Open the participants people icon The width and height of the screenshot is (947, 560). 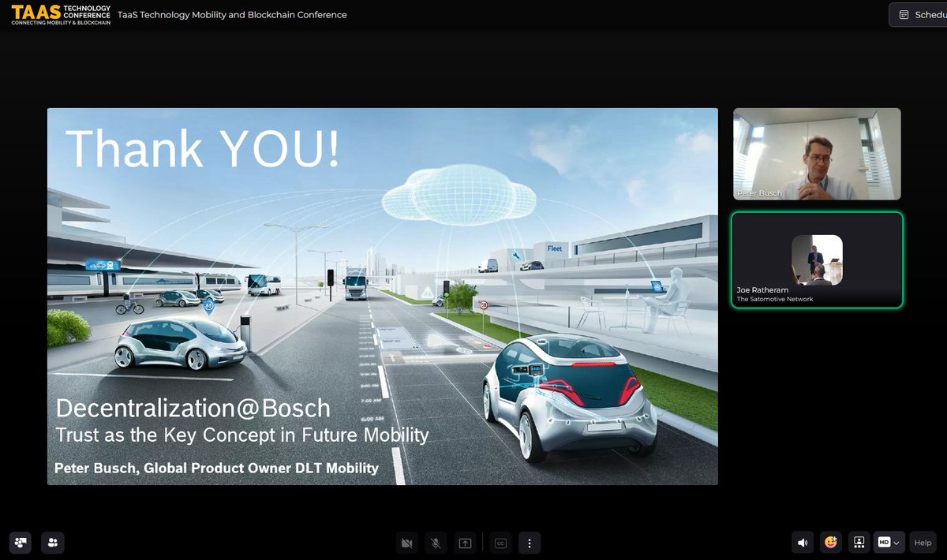(x=53, y=543)
